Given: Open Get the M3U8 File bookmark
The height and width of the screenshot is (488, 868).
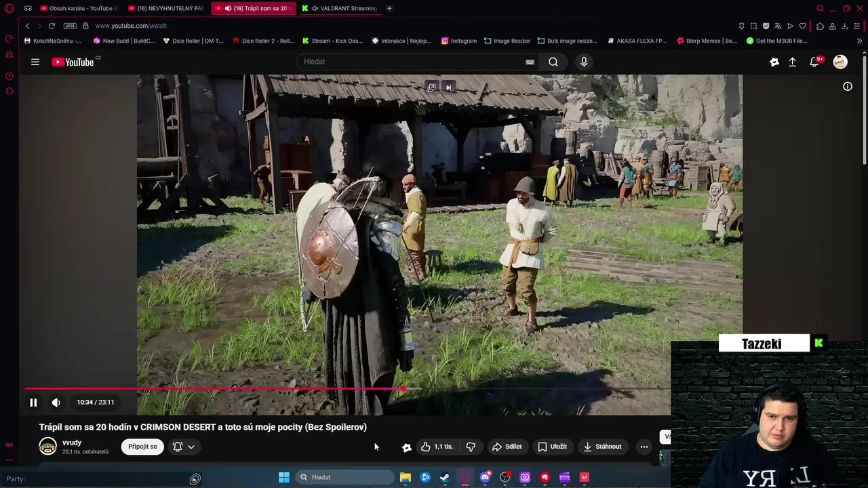Looking at the screenshot, I should [776, 41].
